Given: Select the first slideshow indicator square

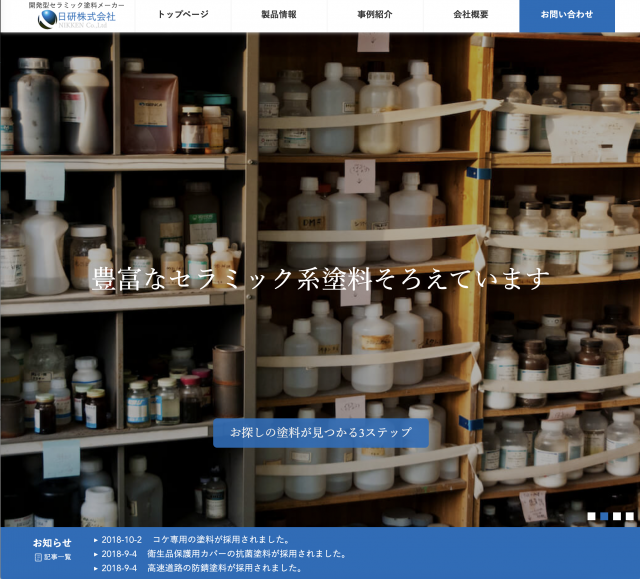Looking at the screenshot, I should tap(591, 516).
